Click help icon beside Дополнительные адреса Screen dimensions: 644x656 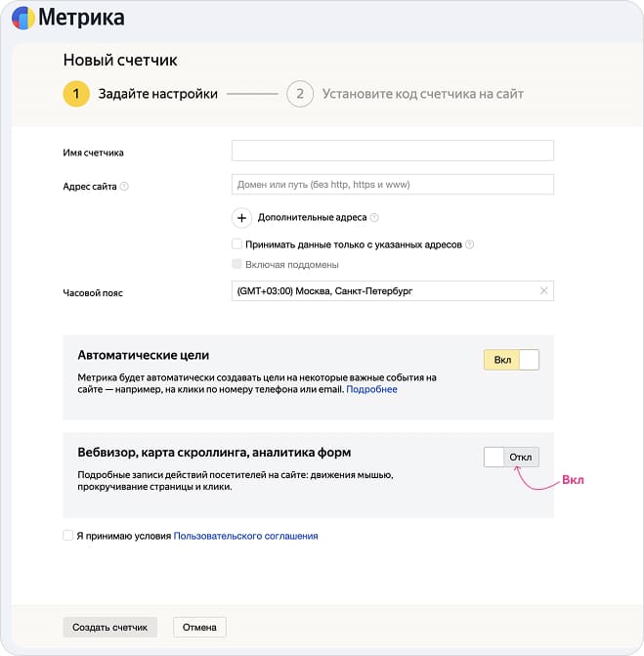click(x=374, y=218)
